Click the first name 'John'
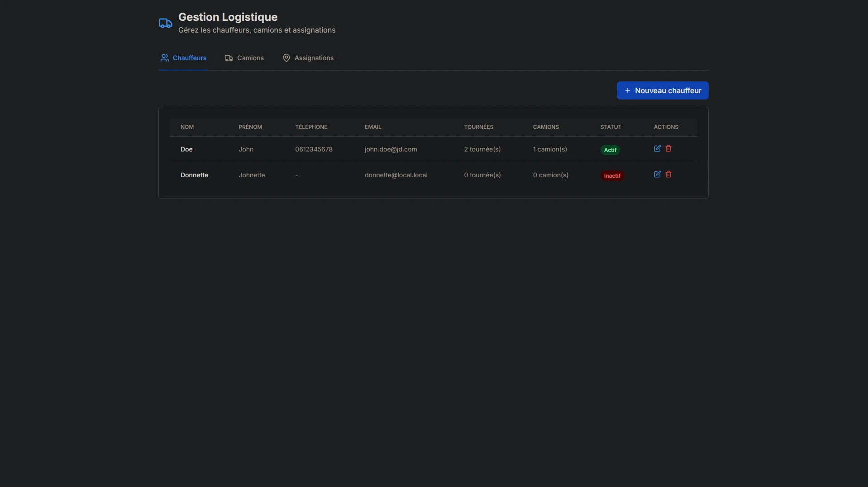This screenshot has height=487, width=868. pyautogui.click(x=246, y=149)
